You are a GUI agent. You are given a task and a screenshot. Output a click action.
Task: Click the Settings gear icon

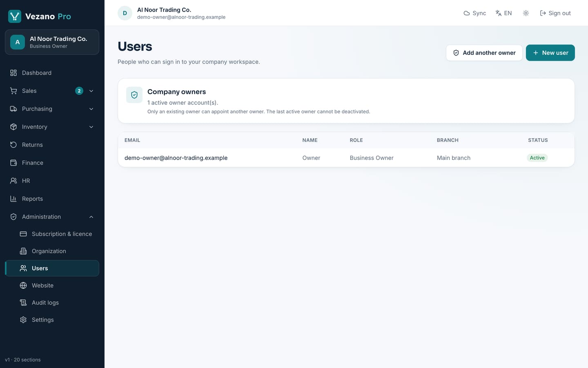23,320
